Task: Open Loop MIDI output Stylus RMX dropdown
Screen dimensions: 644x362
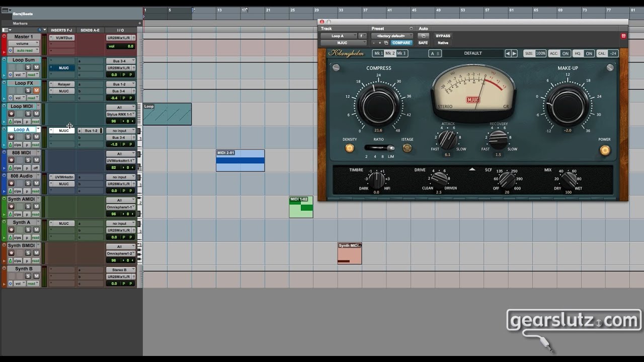Action: point(121,114)
